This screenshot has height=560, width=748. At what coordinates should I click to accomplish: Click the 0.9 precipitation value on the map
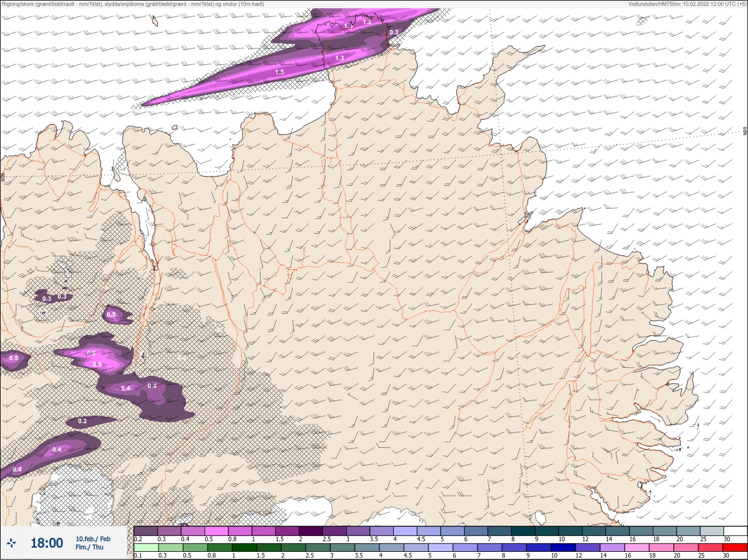click(x=97, y=365)
